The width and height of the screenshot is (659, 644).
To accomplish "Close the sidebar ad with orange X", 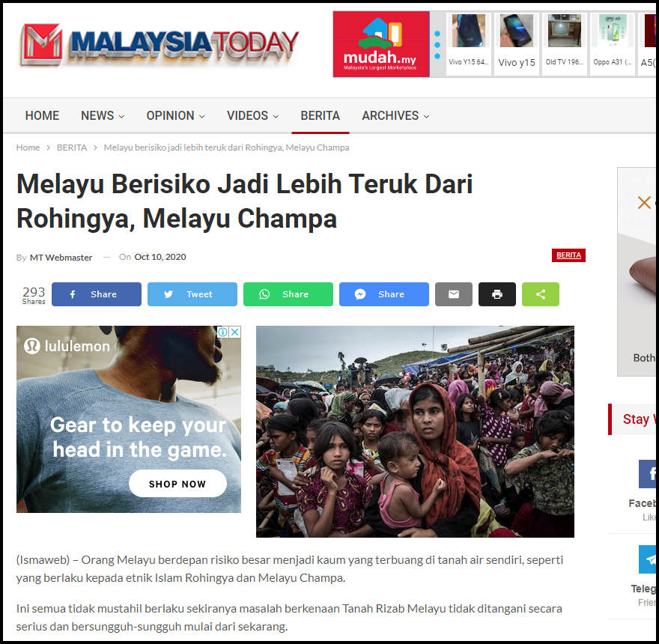I will pos(644,203).
